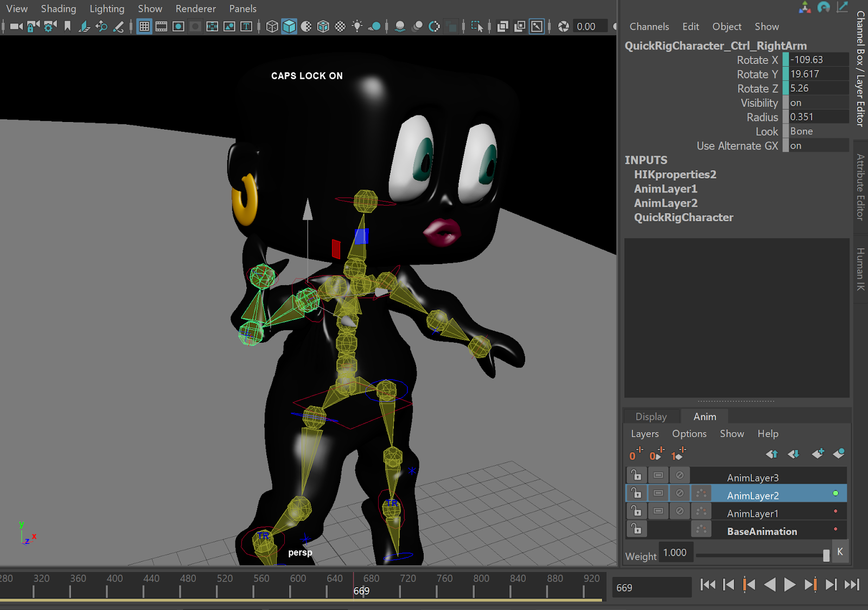Toggle Isolate Select icon
This screenshot has width=868, height=610.
[477, 26]
